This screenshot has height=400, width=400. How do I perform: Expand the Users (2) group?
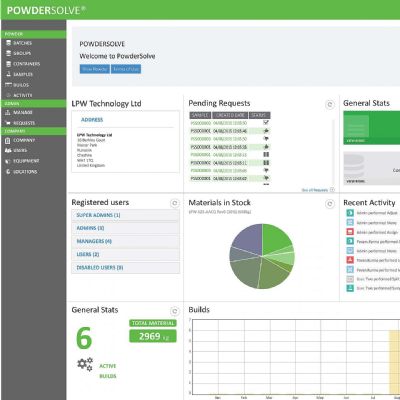coord(126,255)
